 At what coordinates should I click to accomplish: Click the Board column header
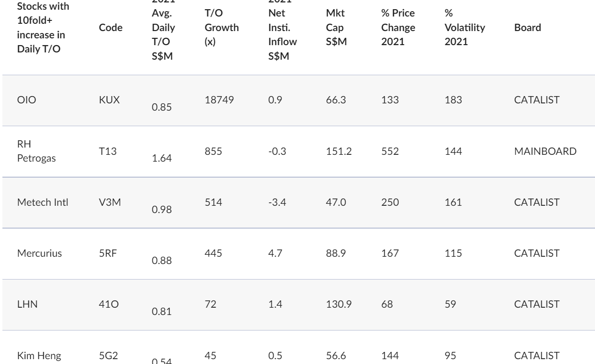527,28
